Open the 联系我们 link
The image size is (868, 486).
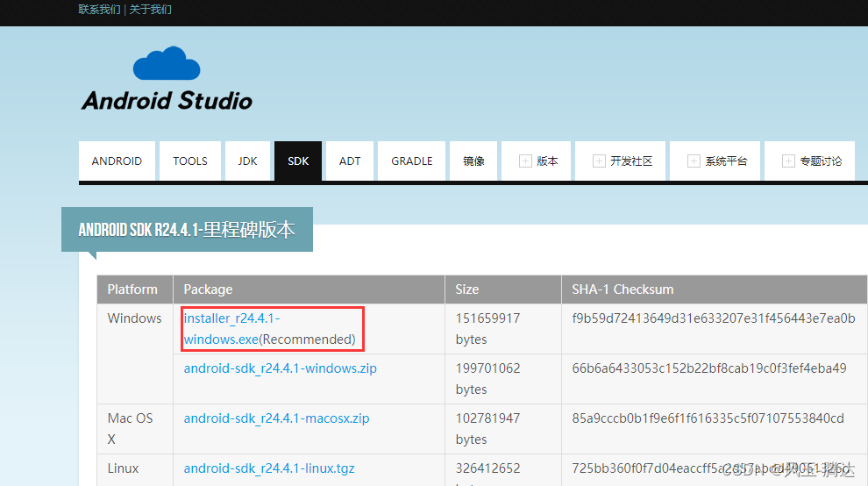coord(99,10)
